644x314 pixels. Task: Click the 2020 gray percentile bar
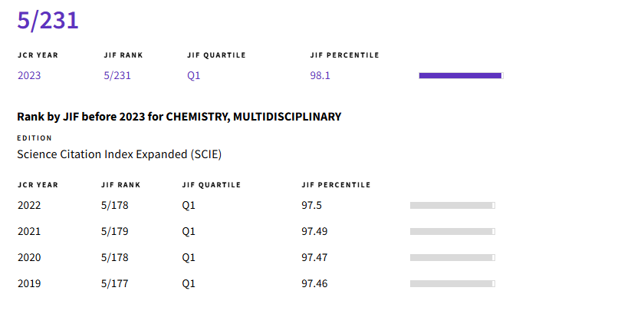[452, 257]
